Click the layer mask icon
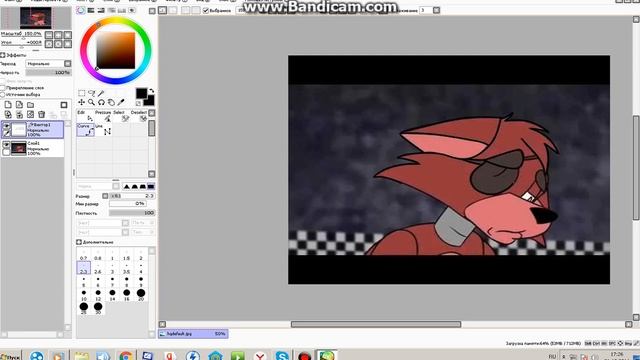This screenshot has width=640, height=360. [64, 105]
